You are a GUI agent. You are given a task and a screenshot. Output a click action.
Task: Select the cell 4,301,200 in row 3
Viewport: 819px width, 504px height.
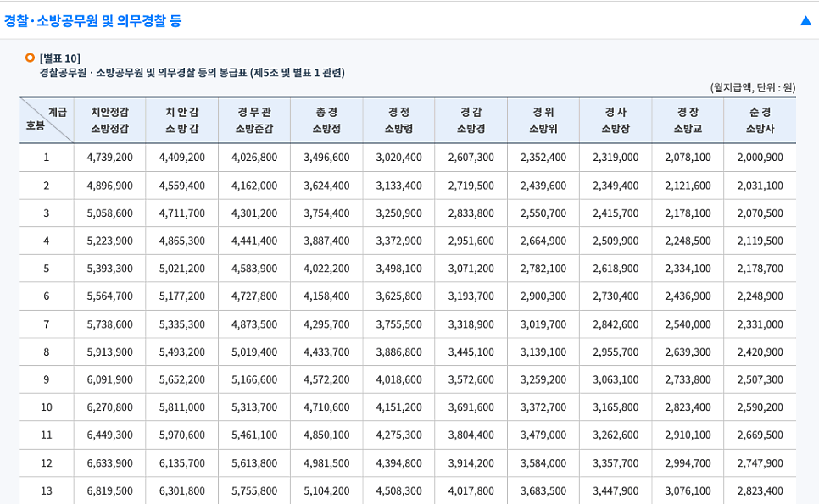(254, 213)
